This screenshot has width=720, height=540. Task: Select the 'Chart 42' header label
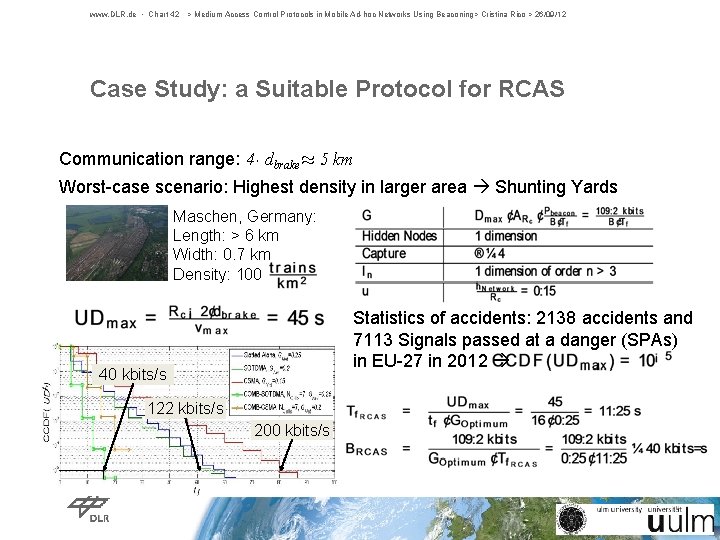tap(164, 14)
